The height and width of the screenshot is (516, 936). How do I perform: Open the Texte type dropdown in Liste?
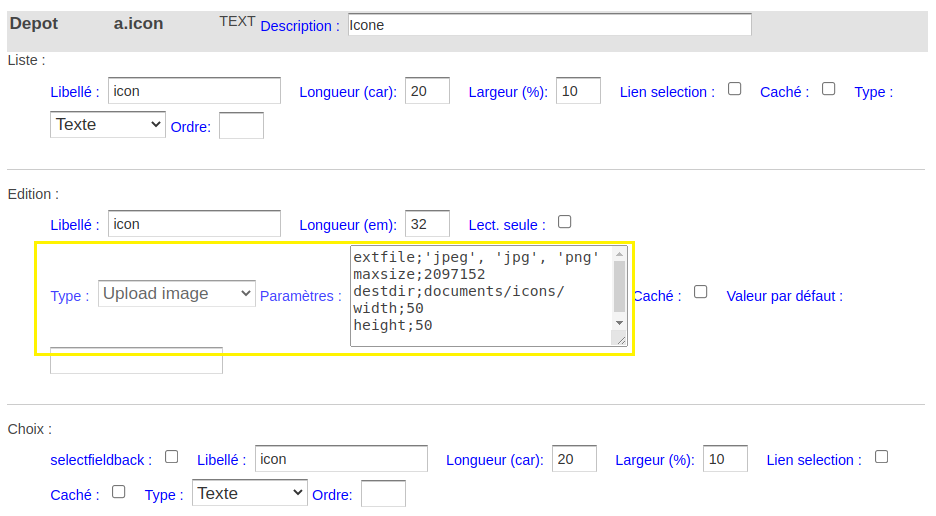coord(107,124)
